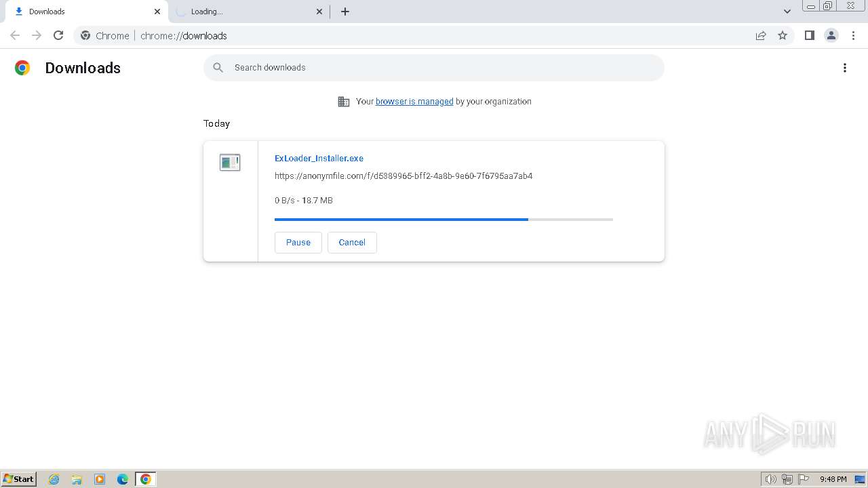Viewport: 868px width, 488px height.
Task: Click the download progress bar
Action: click(443, 220)
